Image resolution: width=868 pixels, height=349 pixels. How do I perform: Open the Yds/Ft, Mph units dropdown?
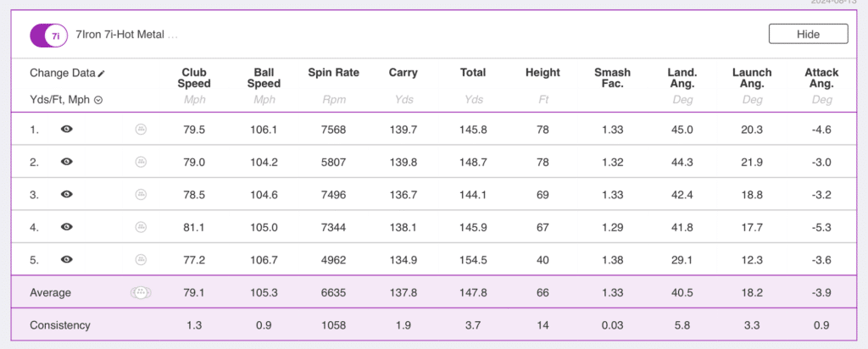(x=98, y=100)
